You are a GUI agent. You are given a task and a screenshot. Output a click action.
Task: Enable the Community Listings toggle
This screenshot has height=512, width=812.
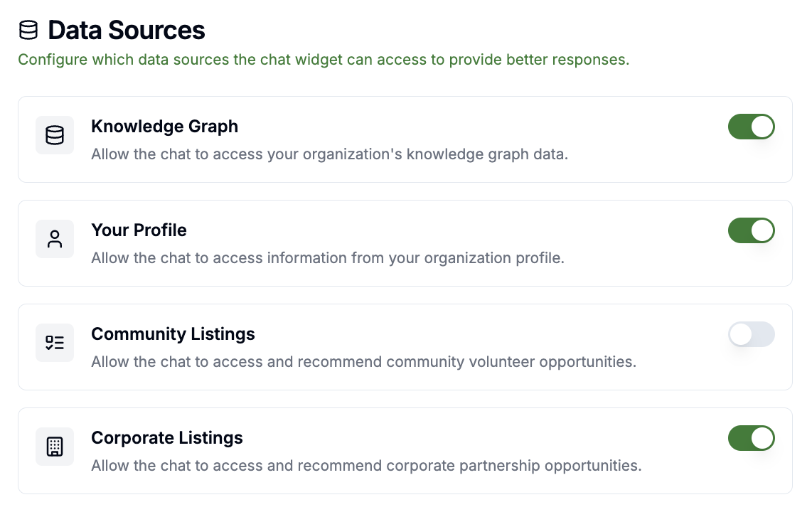(x=751, y=334)
